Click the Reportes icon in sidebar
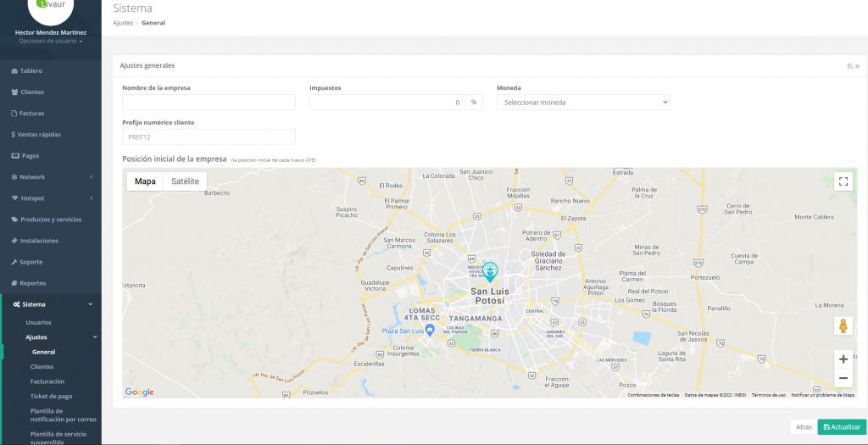 coord(14,283)
